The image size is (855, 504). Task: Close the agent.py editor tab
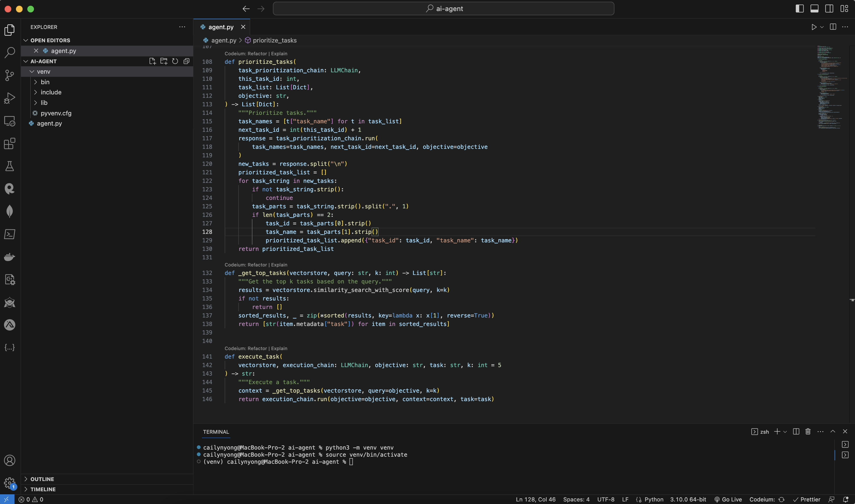pyautogui.click(x=243, y=27)
